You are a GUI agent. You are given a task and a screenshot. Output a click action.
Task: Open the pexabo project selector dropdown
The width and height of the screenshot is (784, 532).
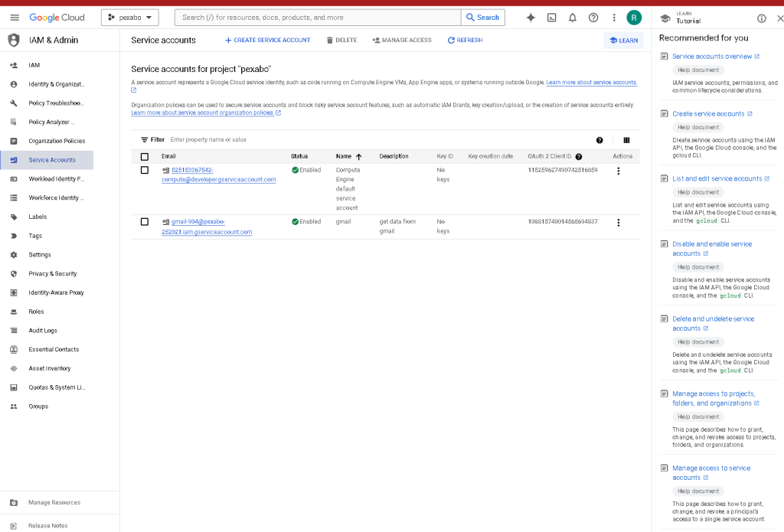tap(130, 18)
